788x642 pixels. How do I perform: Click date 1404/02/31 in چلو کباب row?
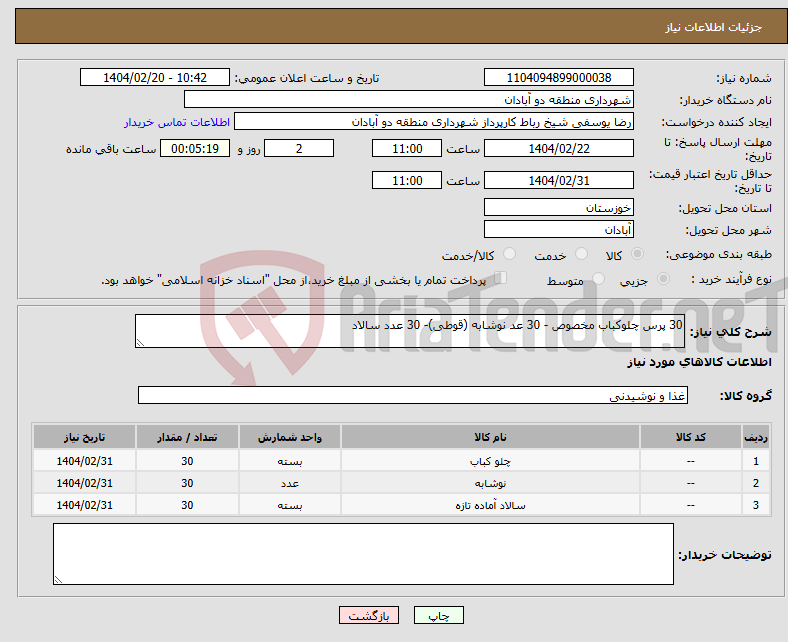pyautogui.click(x=84, y=461)
